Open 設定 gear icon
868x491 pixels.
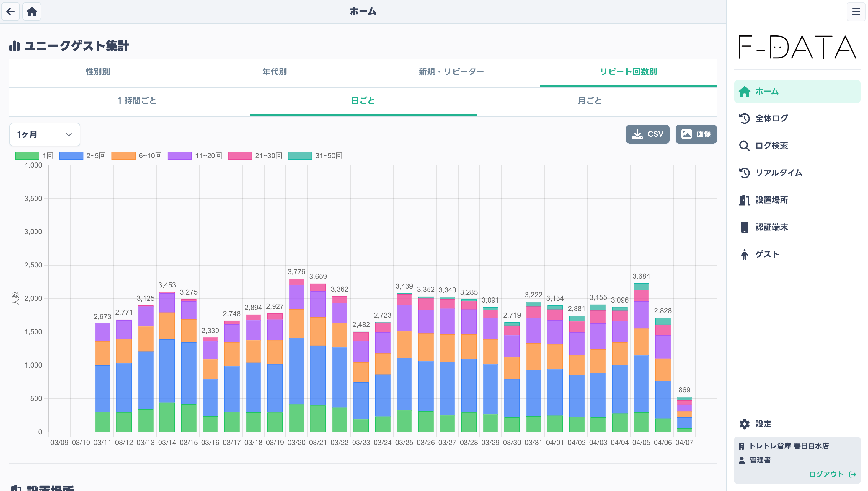744,424
